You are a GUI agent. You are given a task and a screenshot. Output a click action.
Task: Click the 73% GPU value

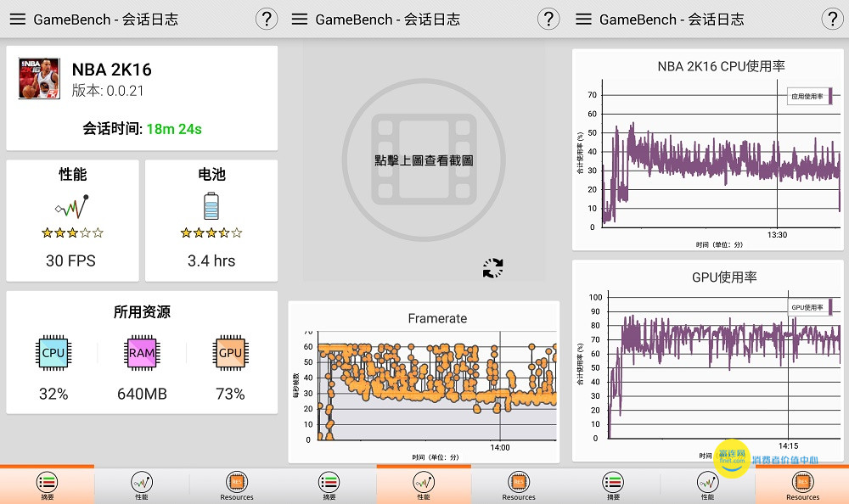pos(230,394)
